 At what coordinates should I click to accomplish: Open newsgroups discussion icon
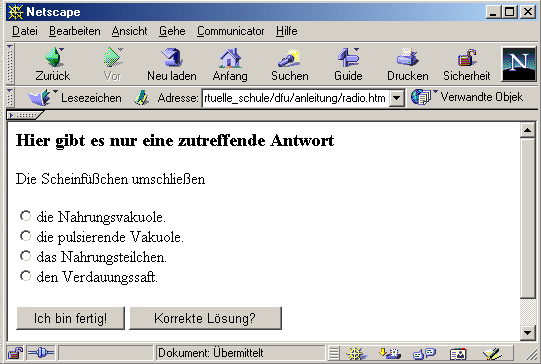[424, 353]
